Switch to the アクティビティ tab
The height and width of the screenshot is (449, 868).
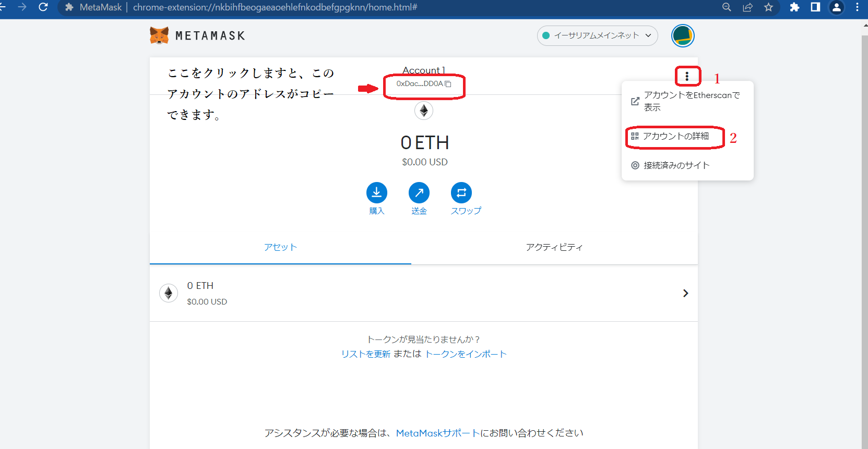(x=554, y=247)
